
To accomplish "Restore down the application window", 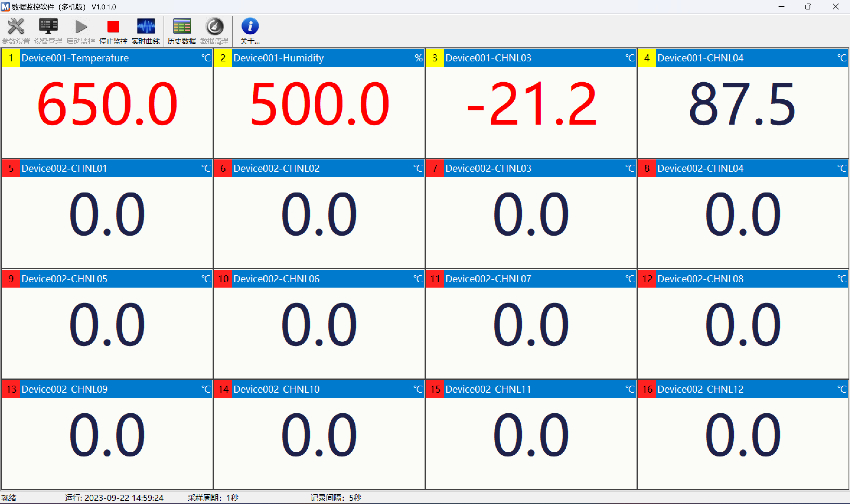I will click(x=809, y=6).
